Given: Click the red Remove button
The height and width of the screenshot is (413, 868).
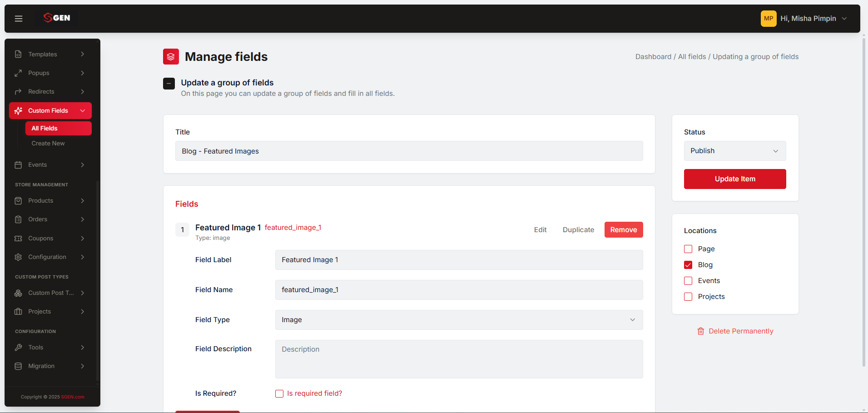Looking at the screenshot, I should 624,230.
